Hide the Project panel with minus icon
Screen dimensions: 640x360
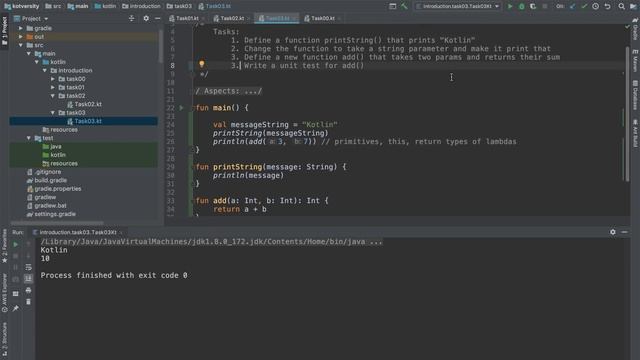point(158,18)
